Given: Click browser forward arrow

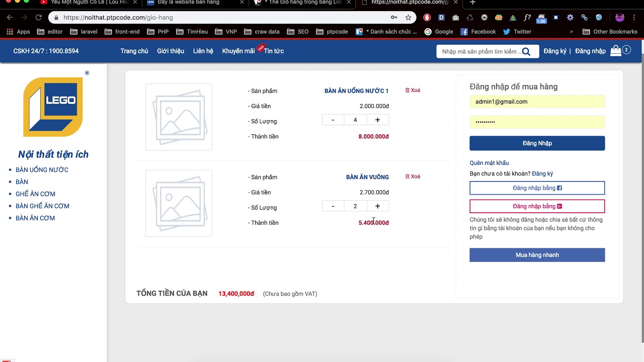Looking at the screenshot, I should pos(24,18).
